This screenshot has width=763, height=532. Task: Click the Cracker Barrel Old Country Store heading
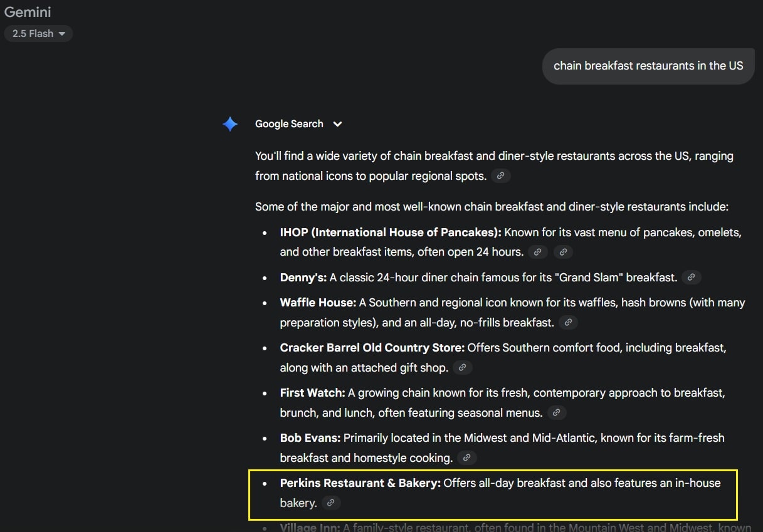click(372, 348)
